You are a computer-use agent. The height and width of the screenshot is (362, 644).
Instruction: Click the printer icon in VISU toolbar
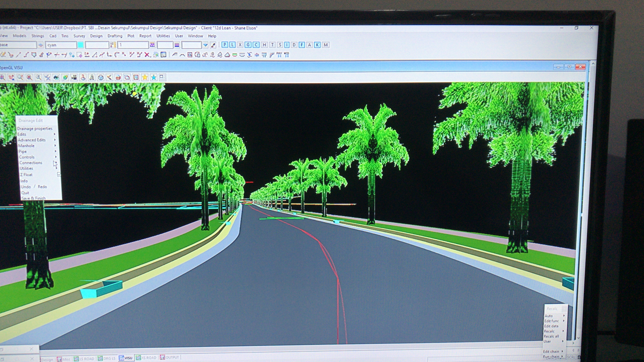[x=118, y=78]
